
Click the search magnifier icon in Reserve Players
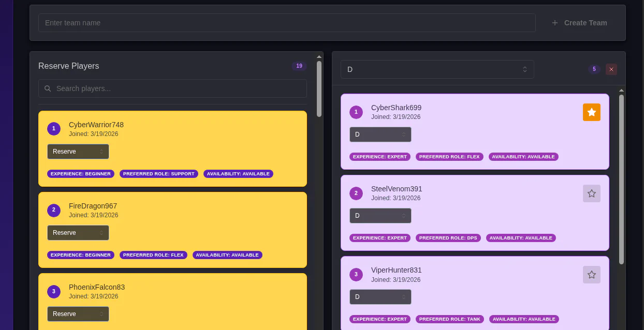[x=48, y=88]
